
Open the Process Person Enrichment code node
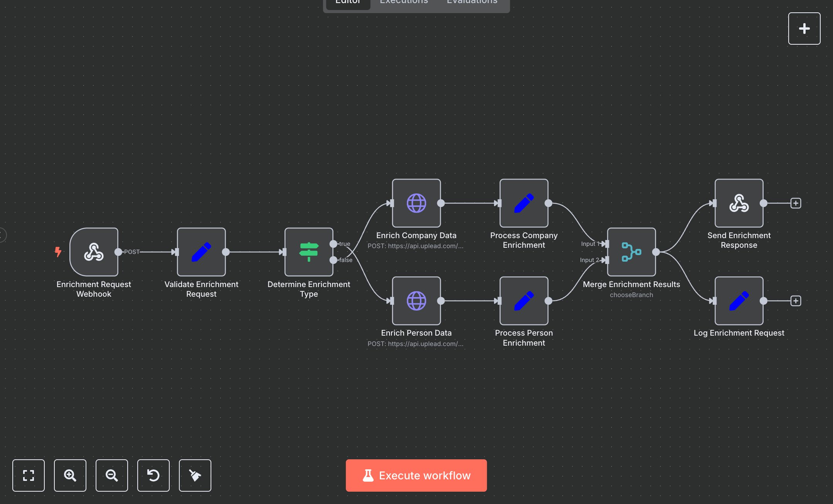[x=524, y=301]
